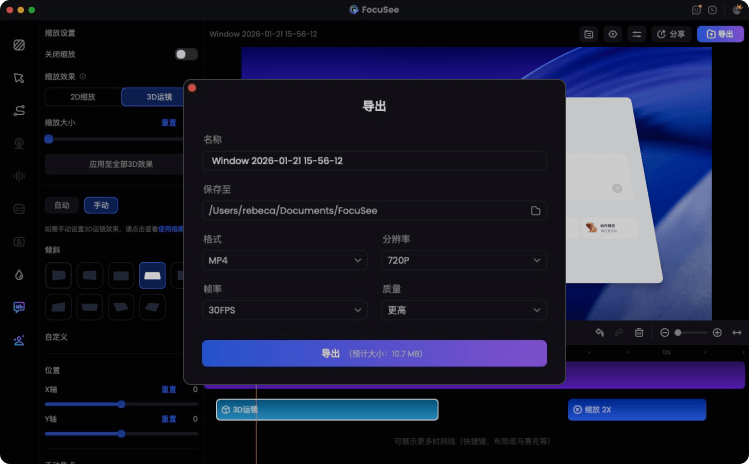Expand the 格式 MP4 dropdown
749x464 pixels.
(285, 260)
